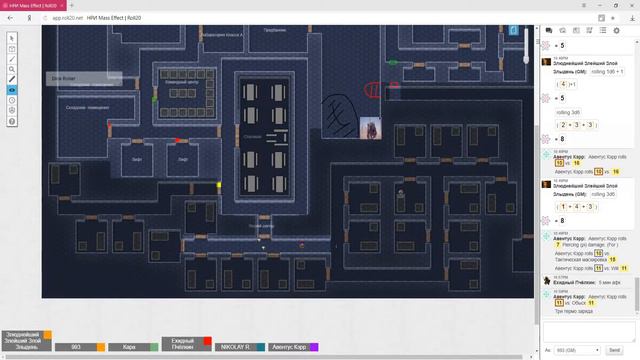
Task: Open the Turn Tracker clock tool
Action: (12, 100)
